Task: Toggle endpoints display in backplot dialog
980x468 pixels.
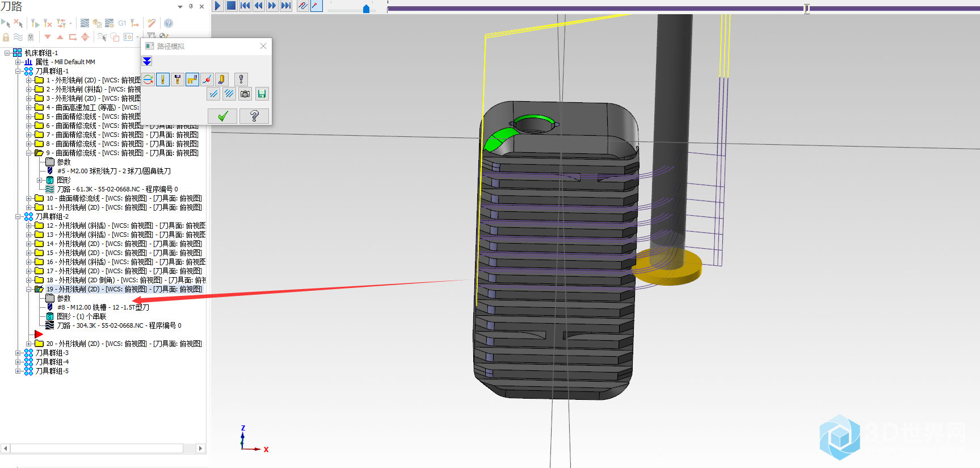Action: pos(207,80)
